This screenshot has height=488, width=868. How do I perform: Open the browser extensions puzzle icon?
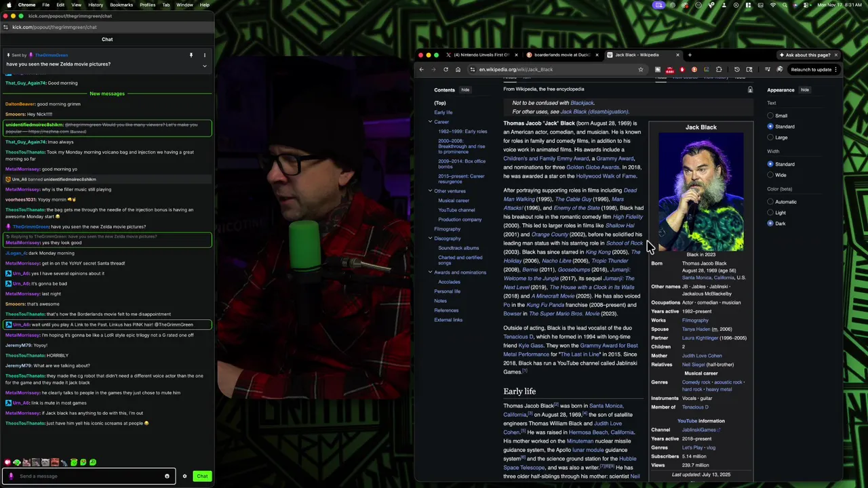(x=719, y=69)
